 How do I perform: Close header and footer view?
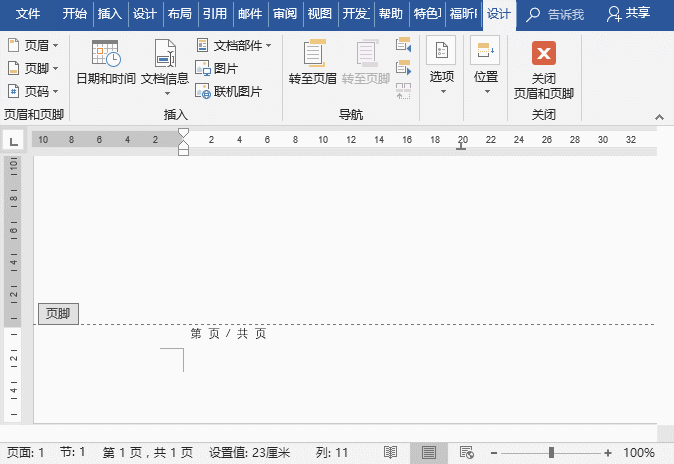click(x=544, y=68)
